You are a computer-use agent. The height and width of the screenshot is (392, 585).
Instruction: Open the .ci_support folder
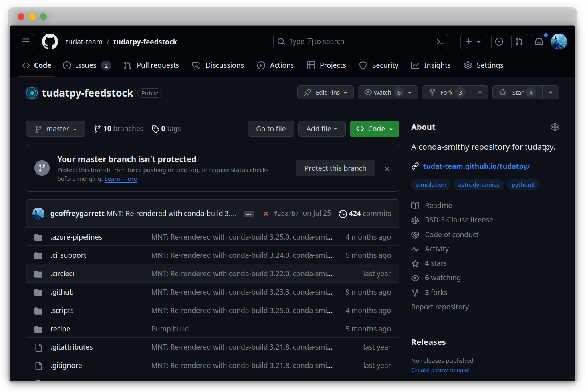(x=68, y=255)
